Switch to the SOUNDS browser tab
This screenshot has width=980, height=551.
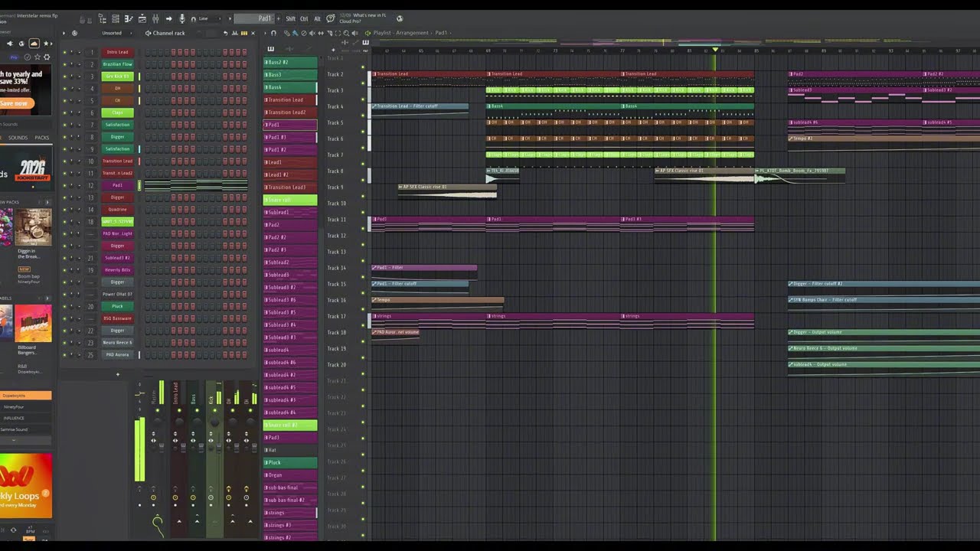[18, 138]
